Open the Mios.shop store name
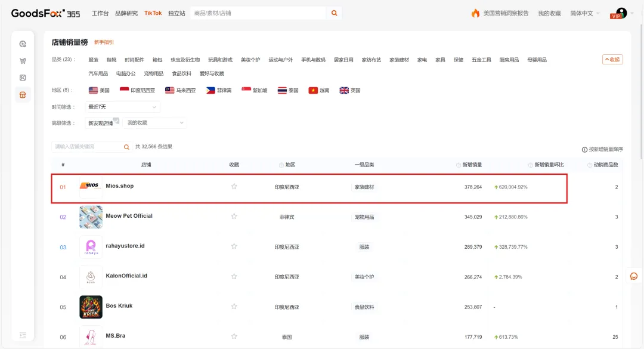 (x=119, y=186)
